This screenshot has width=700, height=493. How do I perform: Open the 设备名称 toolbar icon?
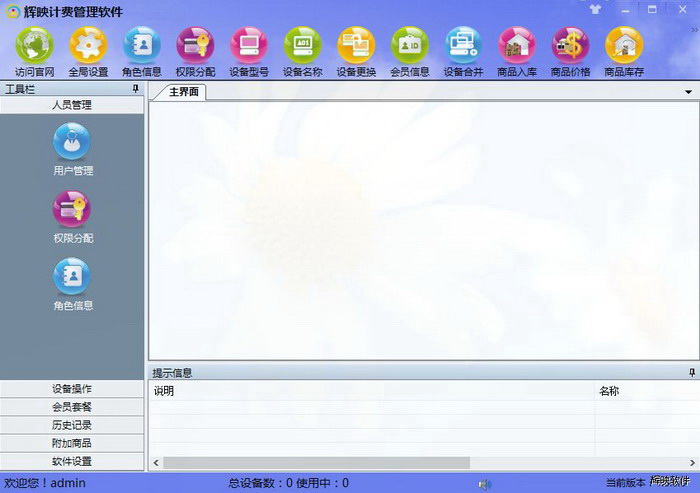click(302, 46)
